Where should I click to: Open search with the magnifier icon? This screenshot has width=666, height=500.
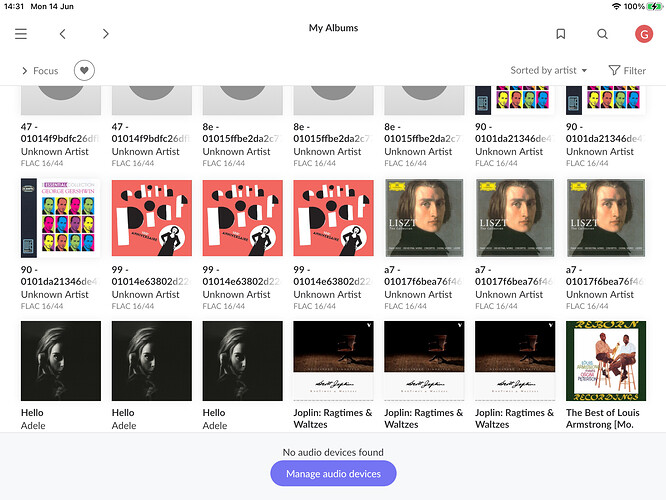tap(602, 34)
